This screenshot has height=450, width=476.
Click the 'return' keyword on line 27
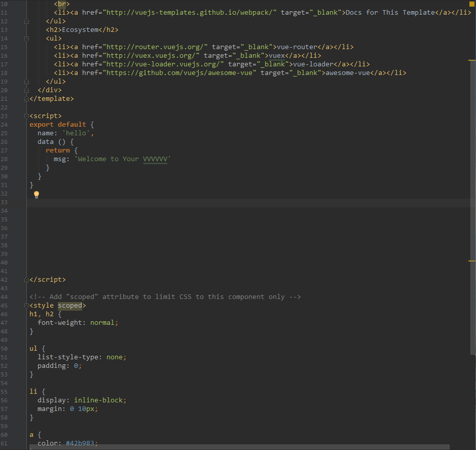(x=58, y=151)
